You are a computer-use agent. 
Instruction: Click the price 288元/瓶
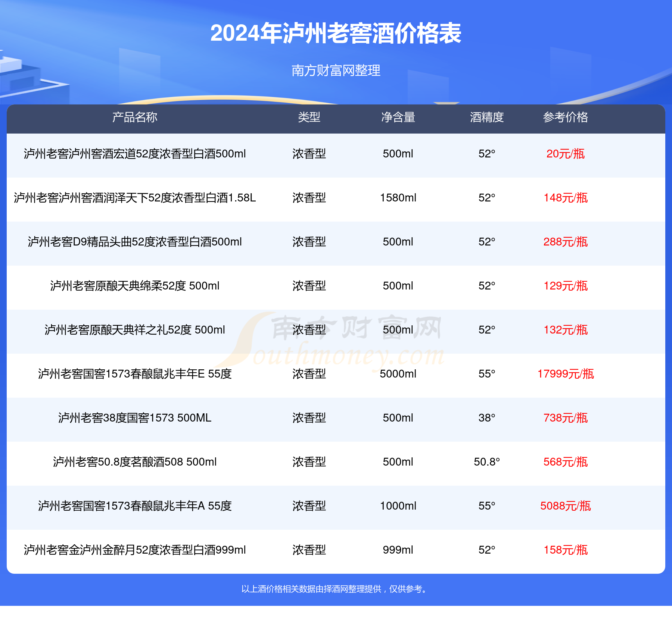566,242
